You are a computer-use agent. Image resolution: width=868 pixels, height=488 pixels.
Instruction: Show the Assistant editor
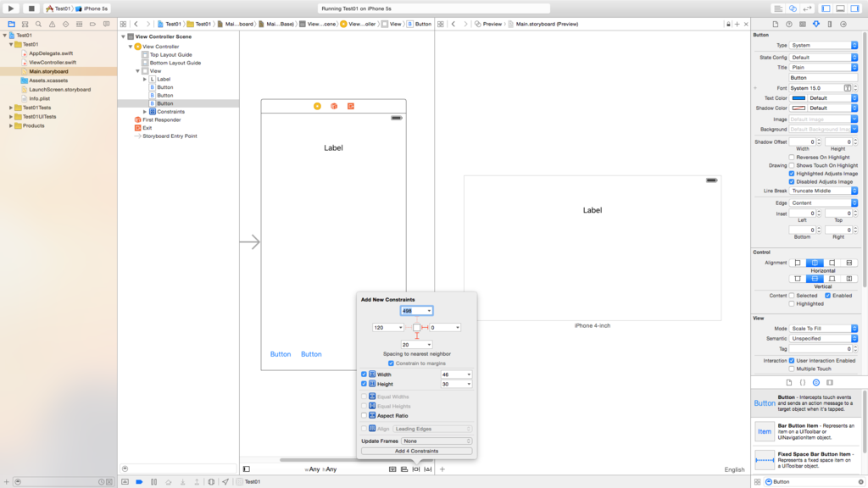tap(793, 8)
